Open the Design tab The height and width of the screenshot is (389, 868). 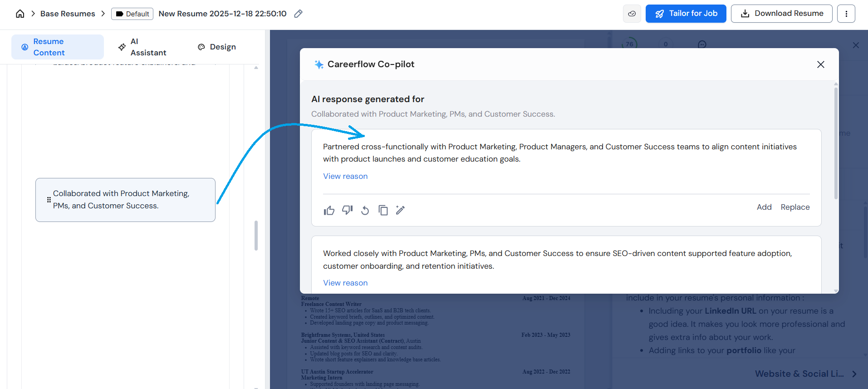tap(217, 47)
